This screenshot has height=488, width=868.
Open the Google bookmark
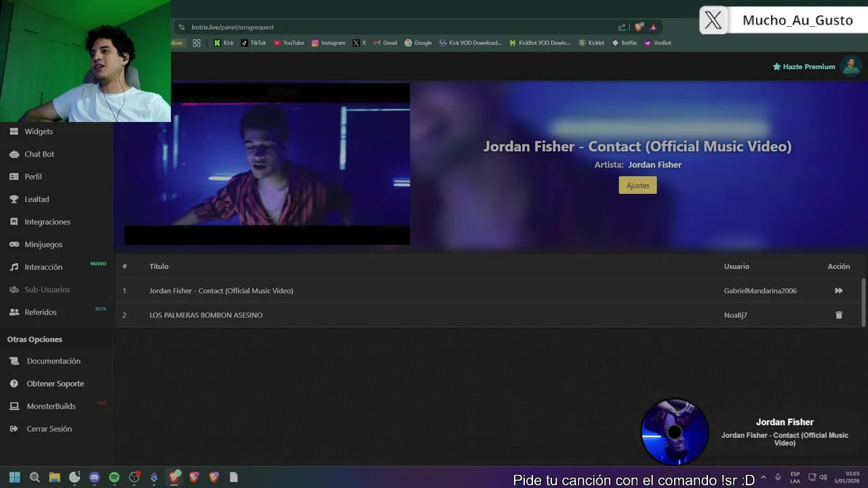418,43
